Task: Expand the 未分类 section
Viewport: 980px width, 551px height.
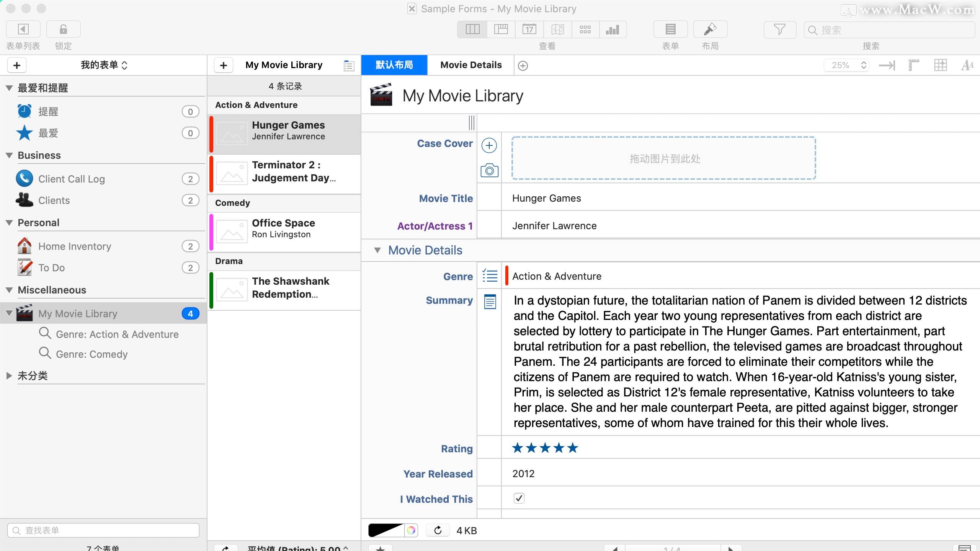Action: tap(9, 375)
